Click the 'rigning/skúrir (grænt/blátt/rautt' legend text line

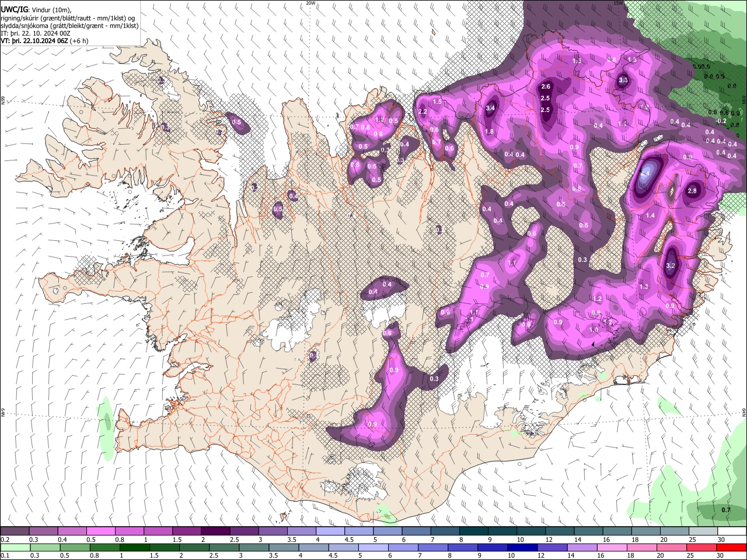click(x=68, y=18)
